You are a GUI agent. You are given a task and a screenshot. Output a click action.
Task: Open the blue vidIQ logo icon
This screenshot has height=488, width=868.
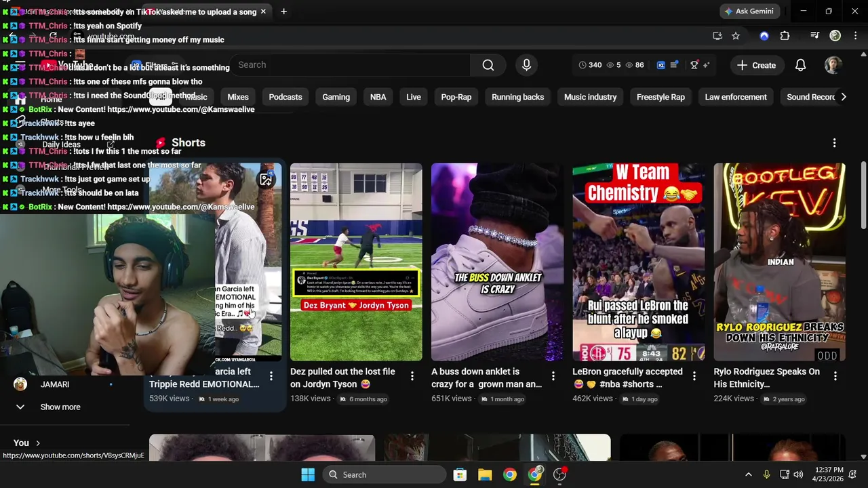(x=661, y=65)
